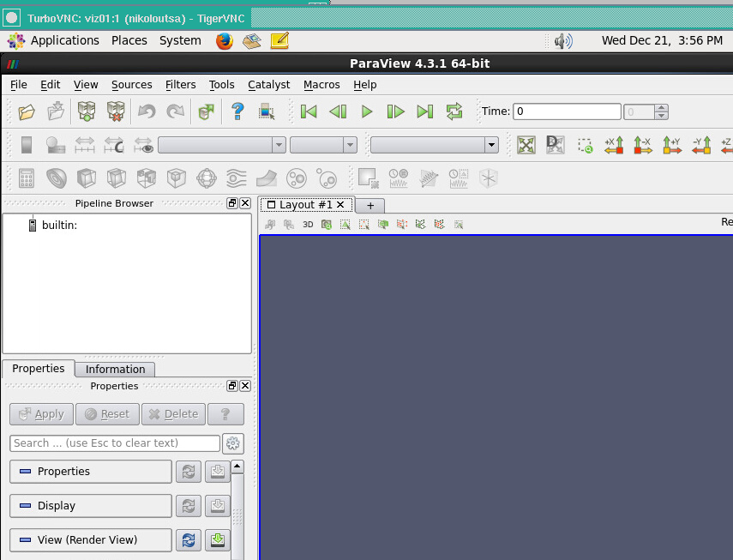Collapse the View (Render View) section
This screenshot has height=560, width=733.
(90, 540)
